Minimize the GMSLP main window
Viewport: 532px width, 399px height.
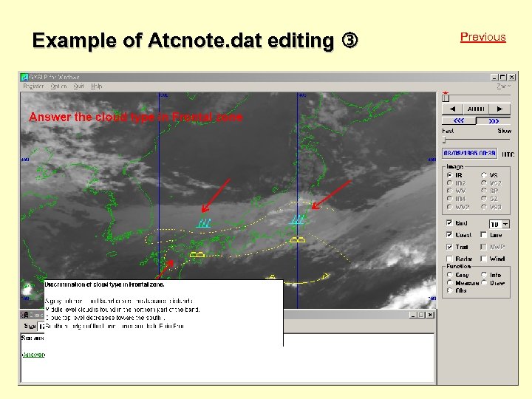pyautogui.click(x=494, y=78)
